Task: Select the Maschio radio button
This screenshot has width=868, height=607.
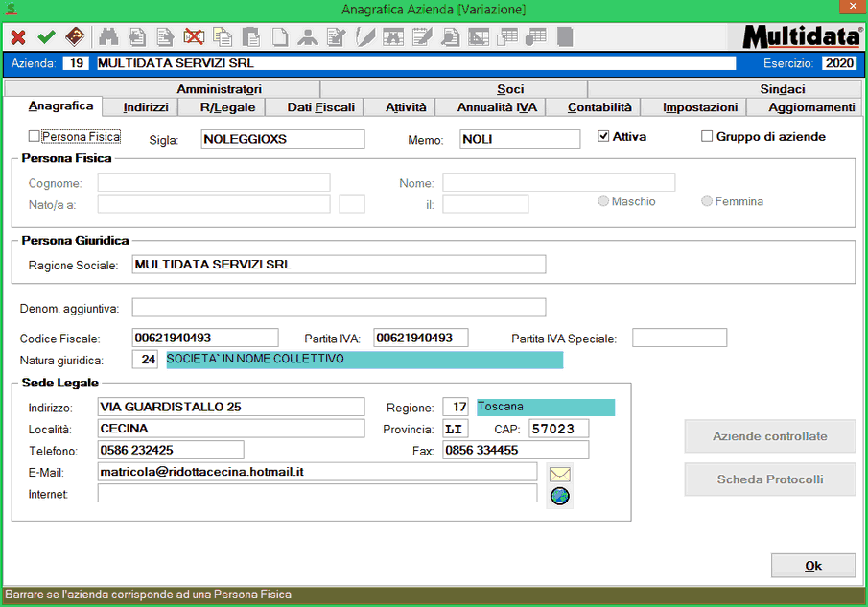Action: click(x=603, y=200)
